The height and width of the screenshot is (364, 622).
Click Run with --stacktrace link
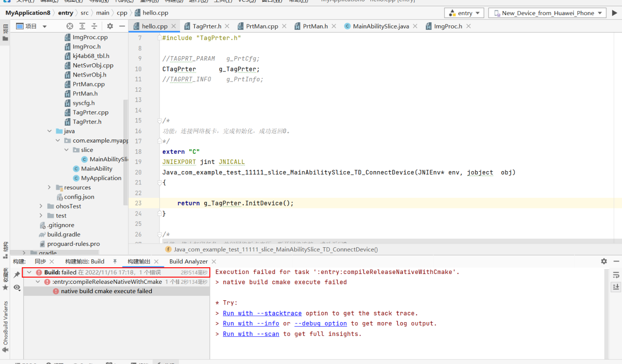262,313
